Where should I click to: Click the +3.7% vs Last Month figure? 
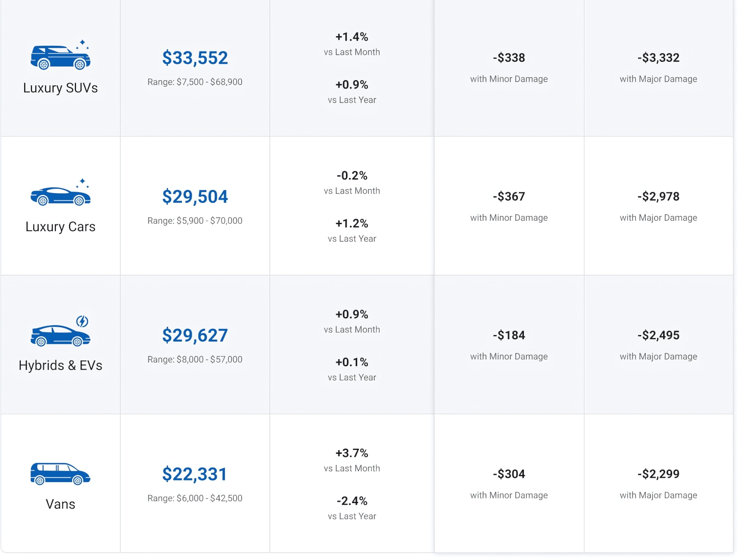pos(352,453)
